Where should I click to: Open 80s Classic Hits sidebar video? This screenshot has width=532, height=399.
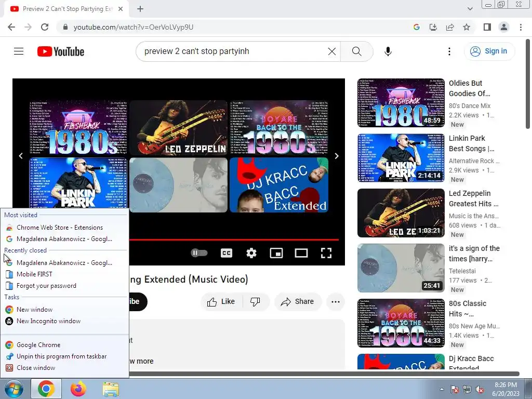[401, 323]
